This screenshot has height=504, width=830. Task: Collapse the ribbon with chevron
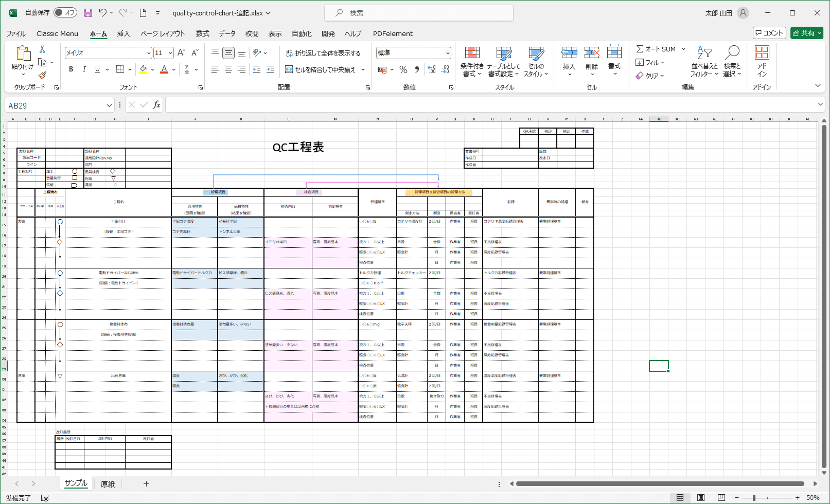[818, 86]
